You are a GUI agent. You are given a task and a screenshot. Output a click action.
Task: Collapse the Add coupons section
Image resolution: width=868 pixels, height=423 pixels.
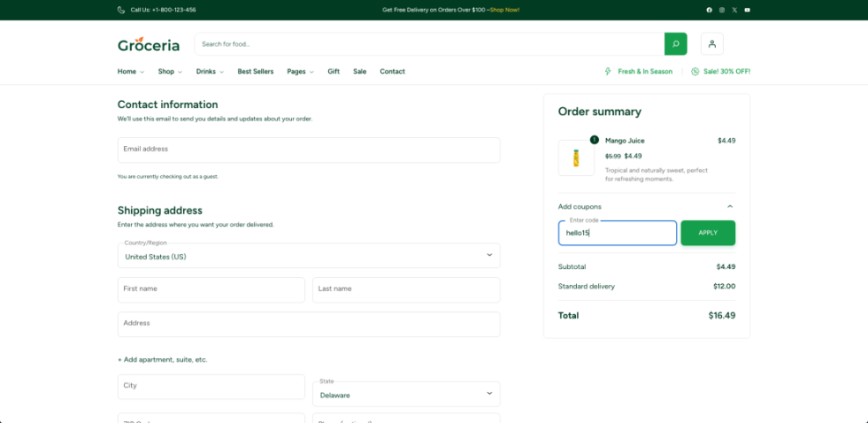point(646,207)
